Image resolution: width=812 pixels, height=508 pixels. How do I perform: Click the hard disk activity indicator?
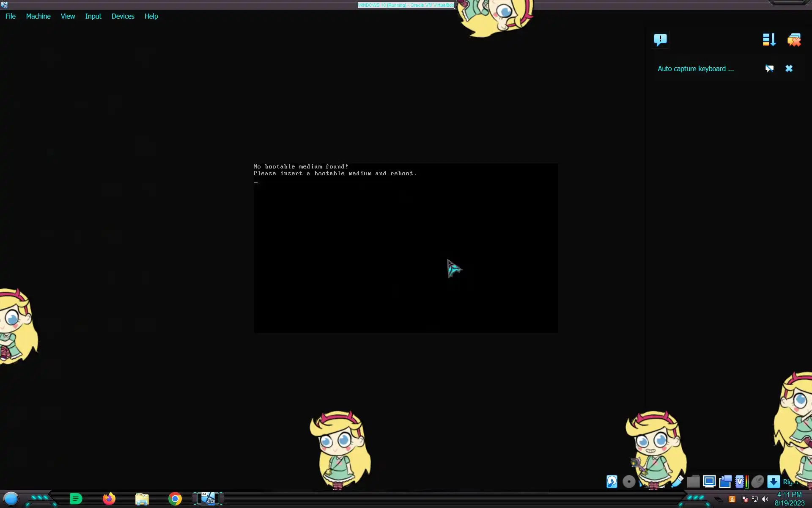pyautogui.click(x=612, y=481)
